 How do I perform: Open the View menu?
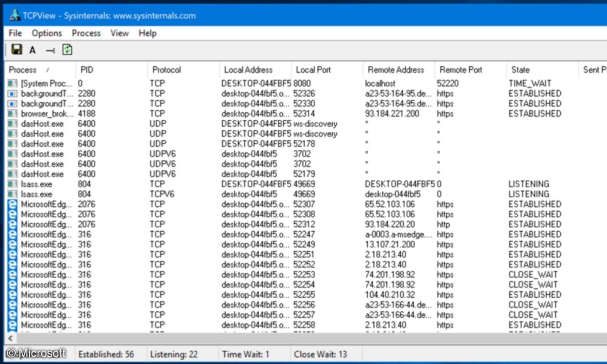pyautogui.click(x=120, y=33)
